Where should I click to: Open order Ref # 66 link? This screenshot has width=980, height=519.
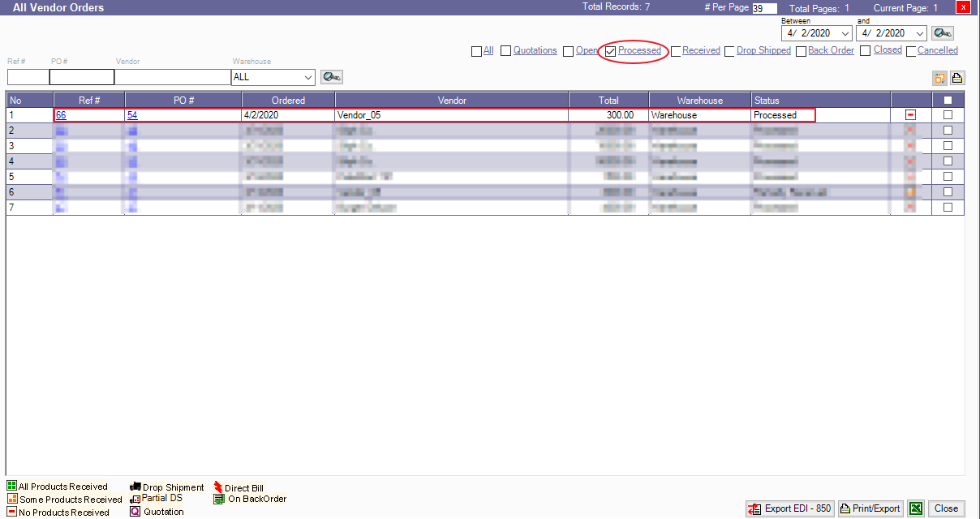pyautogui.click(x=61, y=115)
